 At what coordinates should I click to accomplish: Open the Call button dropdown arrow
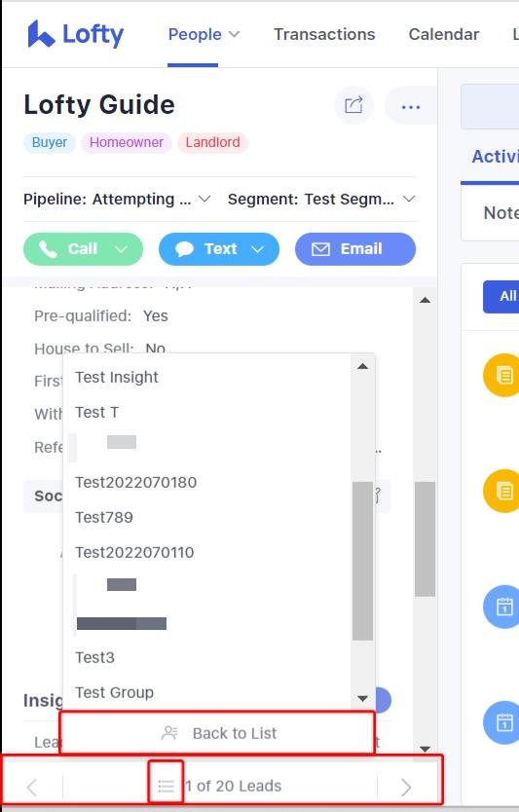pyautogui.click(x=121, y=249)
